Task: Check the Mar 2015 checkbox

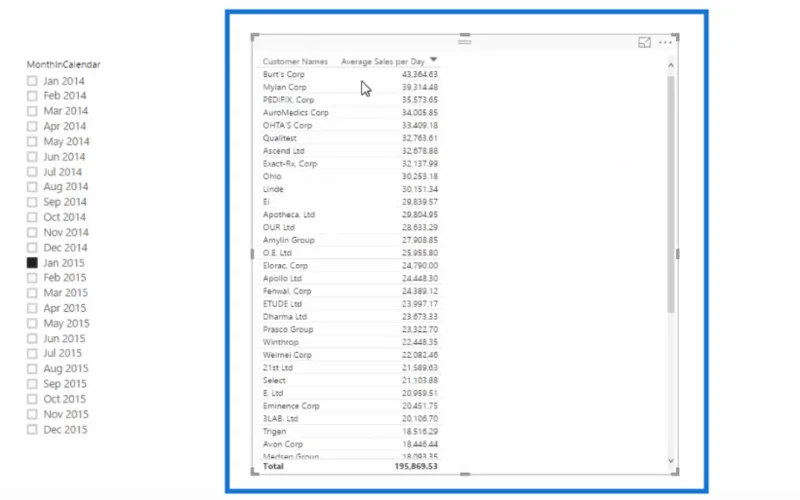Action: point(32,293)
